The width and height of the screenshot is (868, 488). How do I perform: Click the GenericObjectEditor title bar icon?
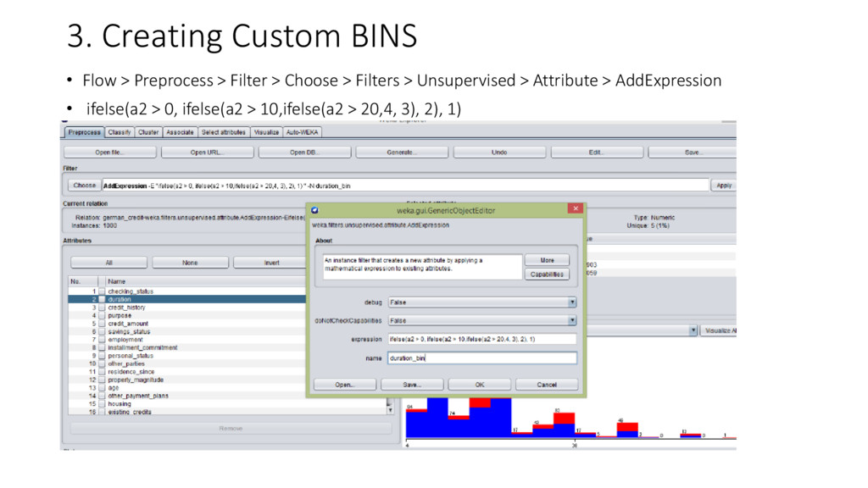[315, 210]
